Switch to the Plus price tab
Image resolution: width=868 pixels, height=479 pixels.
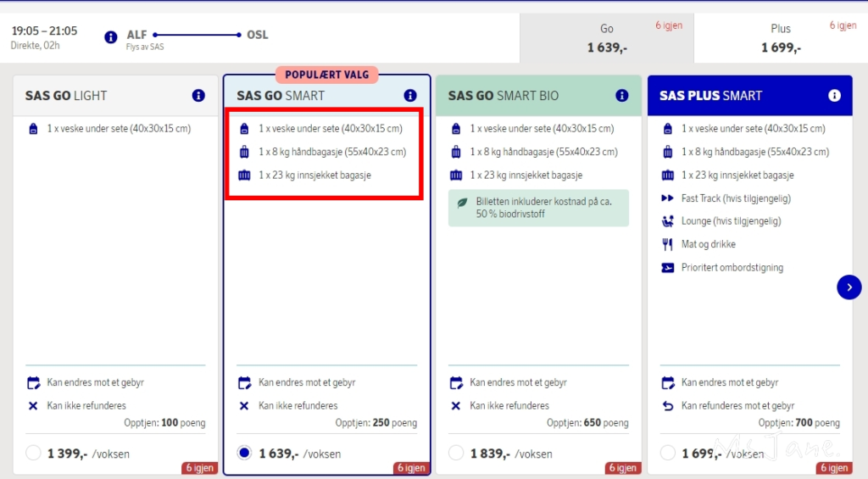[780, 38]
